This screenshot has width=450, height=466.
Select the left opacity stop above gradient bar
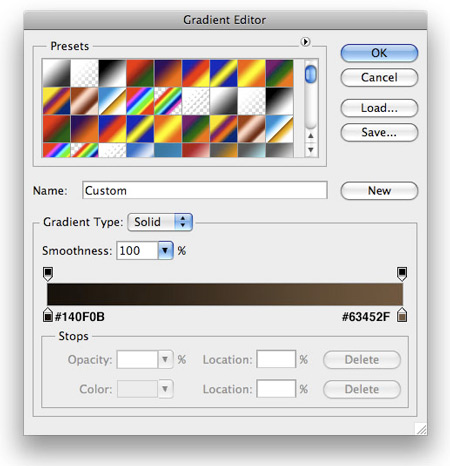coord(48,274)
